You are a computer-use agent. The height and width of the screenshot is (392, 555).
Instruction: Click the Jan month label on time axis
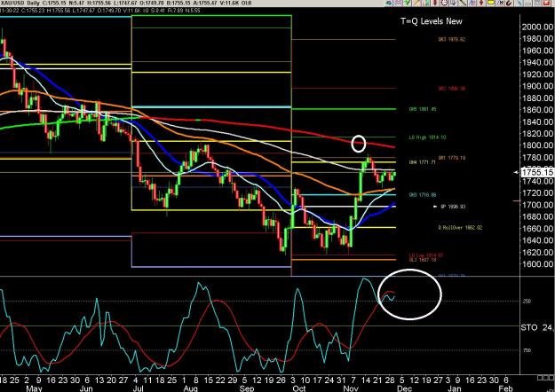tap(454, 388)
